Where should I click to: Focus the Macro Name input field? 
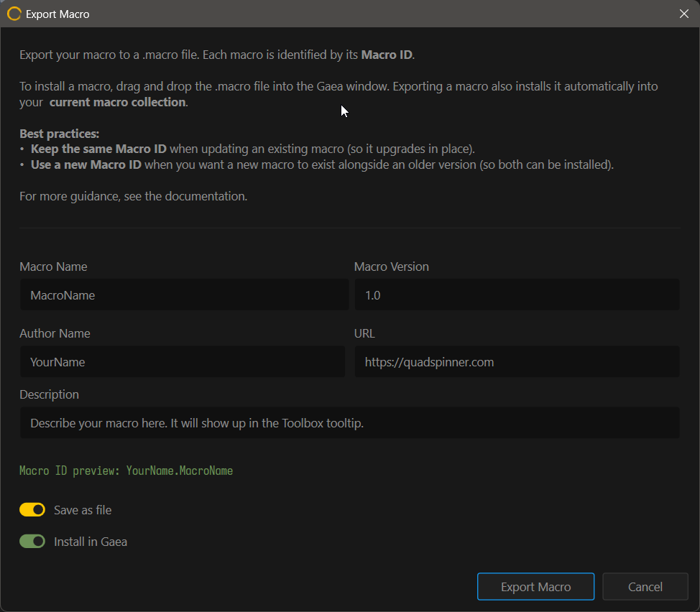[184, 295]
